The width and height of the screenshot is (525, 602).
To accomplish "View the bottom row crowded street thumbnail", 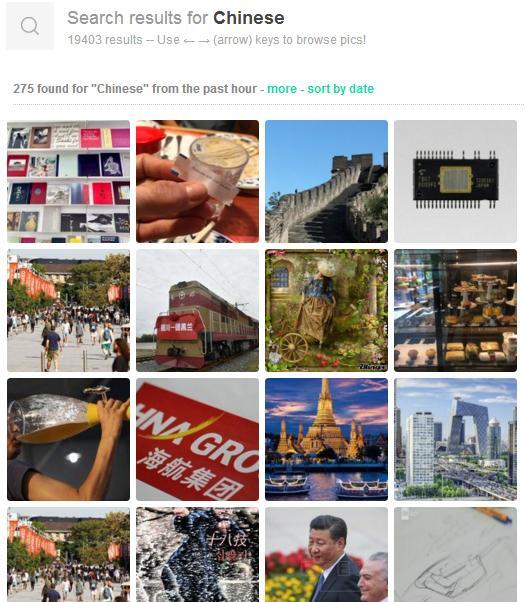I will 68,554.
